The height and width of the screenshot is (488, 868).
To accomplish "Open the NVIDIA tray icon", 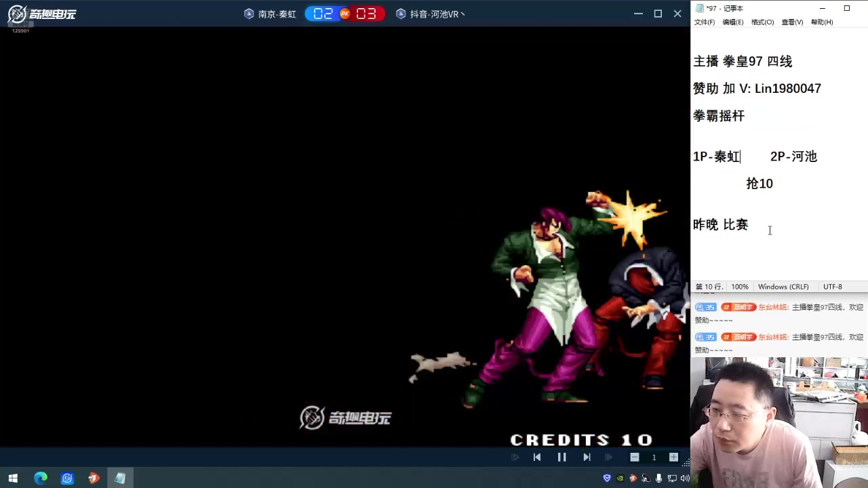I will 620,479.
